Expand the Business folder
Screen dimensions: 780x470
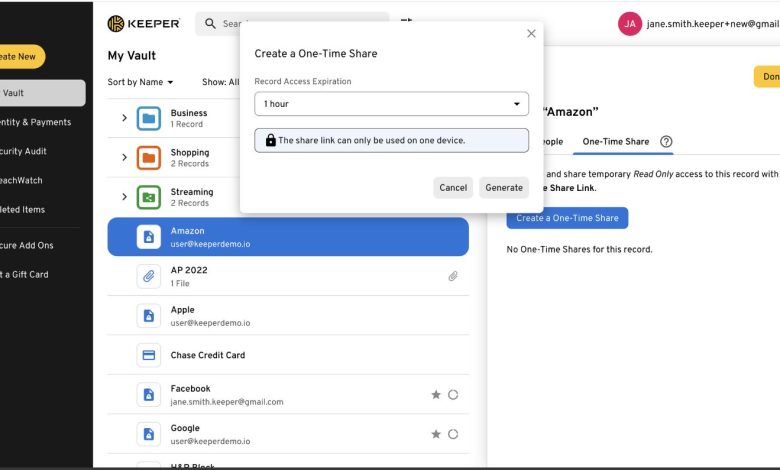tap(125, 118)
